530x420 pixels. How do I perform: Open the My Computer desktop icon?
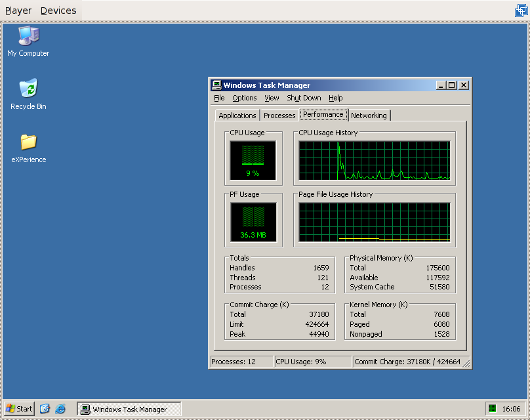click(28, 41)
